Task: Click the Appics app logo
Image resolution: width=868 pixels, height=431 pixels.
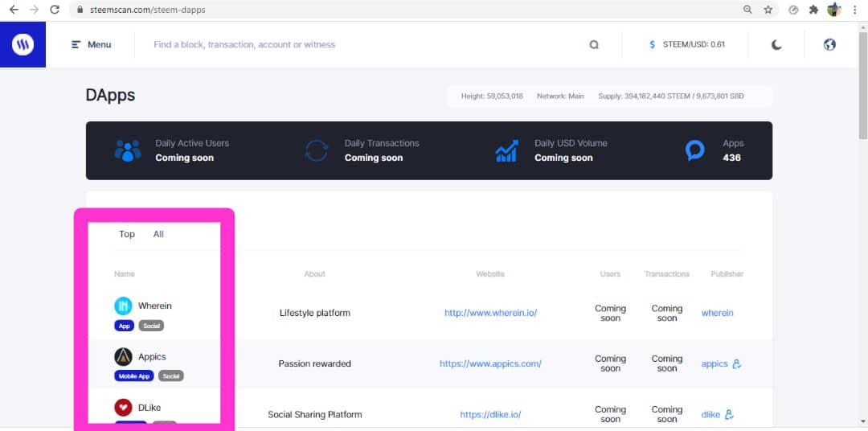Action: [x=124, y=357]
